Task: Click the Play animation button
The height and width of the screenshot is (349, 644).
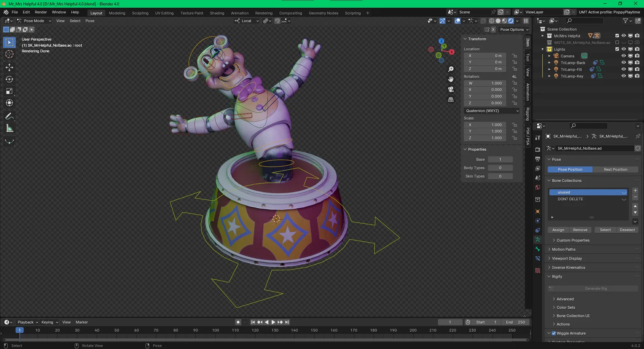Action: [x=273, y=322]
